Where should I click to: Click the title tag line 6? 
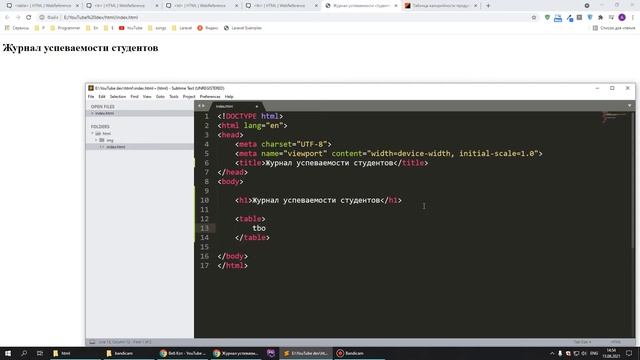[331, 163]
